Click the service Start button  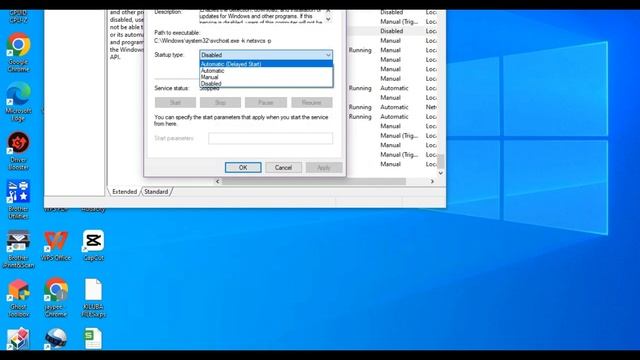coord(175,102)
